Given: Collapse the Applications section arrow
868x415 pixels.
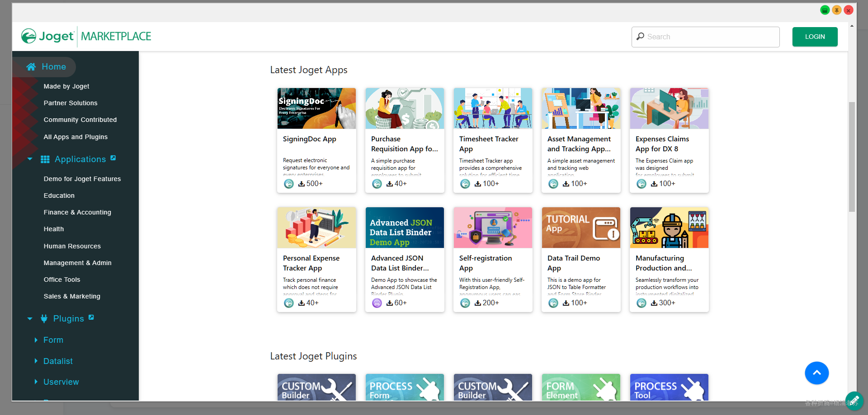Looking at the screenshot, I should pyautogui.click(x=30, y=159).
